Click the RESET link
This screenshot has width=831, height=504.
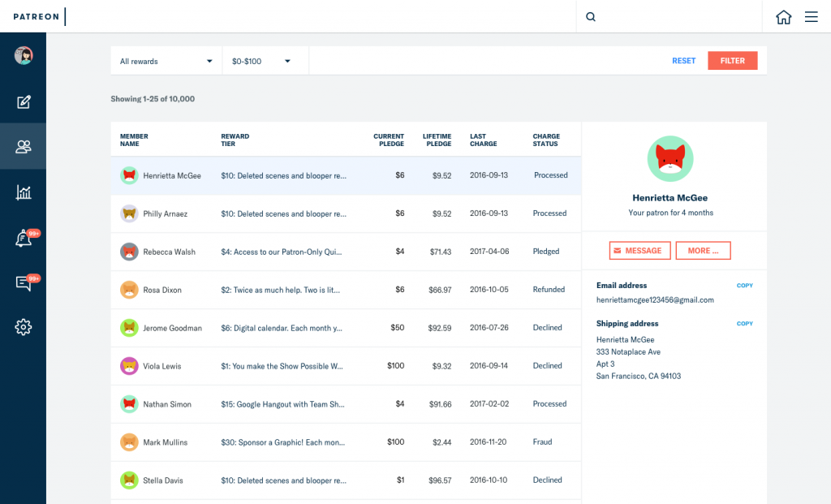pos(683,61)
